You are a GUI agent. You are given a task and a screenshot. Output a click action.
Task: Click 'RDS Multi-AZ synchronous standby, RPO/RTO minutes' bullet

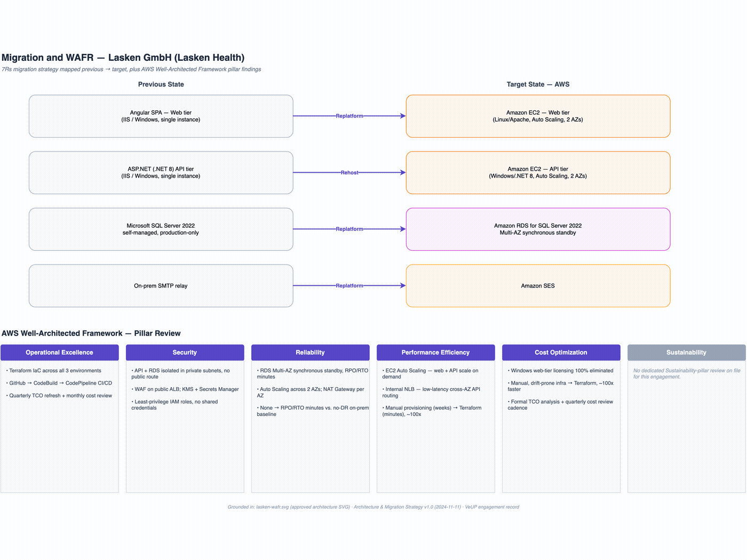pyautogui.click(x=313, y=374)
